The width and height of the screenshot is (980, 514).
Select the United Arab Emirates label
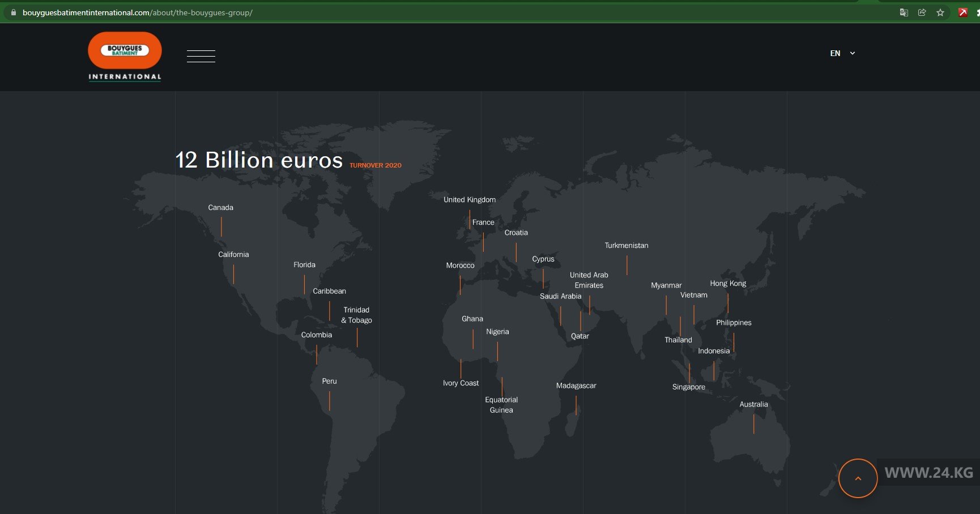(589, 280)
